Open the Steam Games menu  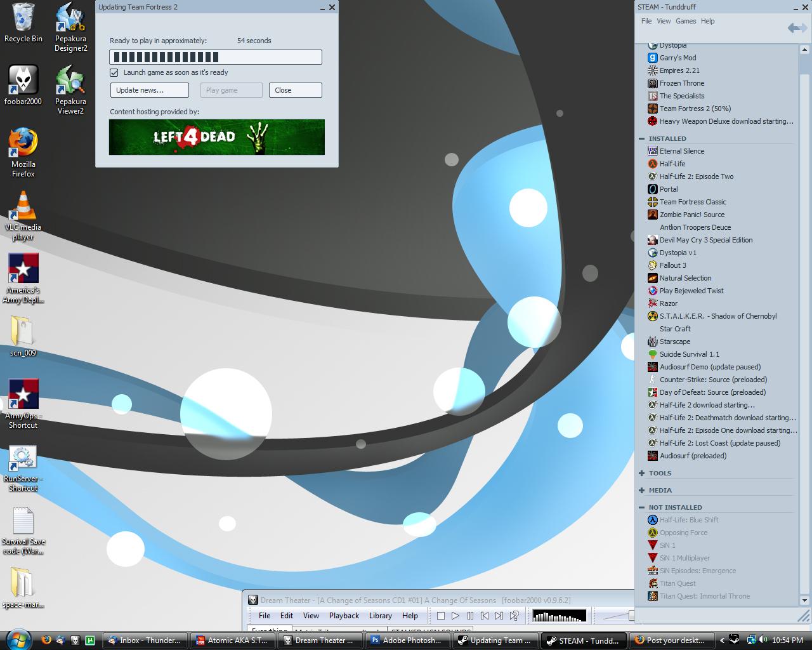click(686, 21)
